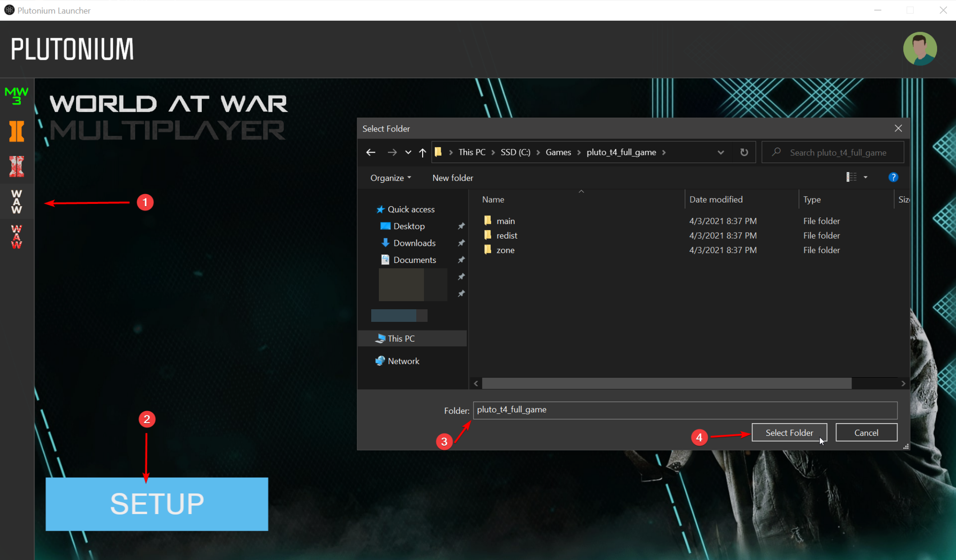This screenshot has height=560, width=956.
Task: Open the user profile avatar
Action: [920, 49]
